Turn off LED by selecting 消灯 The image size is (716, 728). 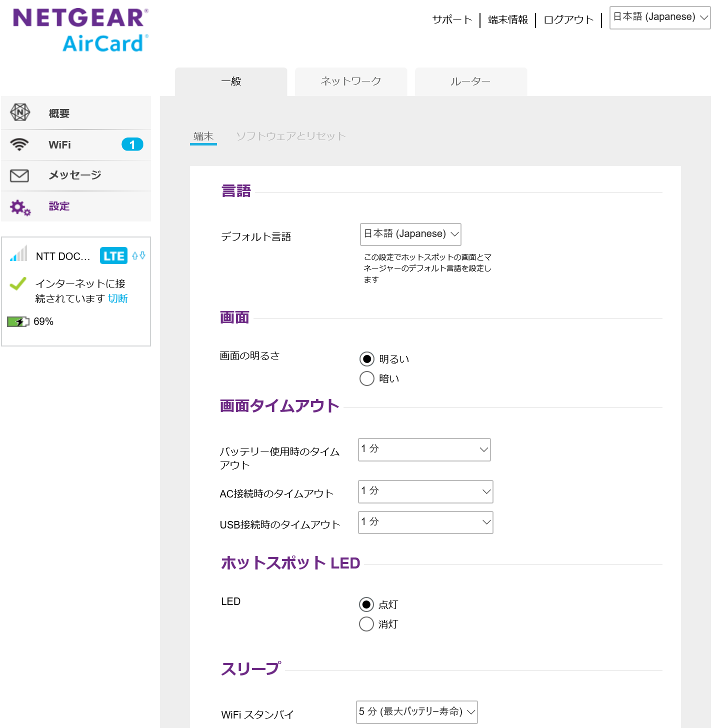point(366,624)
